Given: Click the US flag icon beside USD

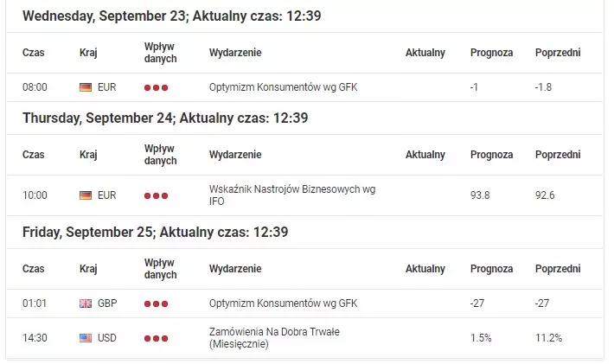Looking at the screenshot, I should [x=86, y=338].
